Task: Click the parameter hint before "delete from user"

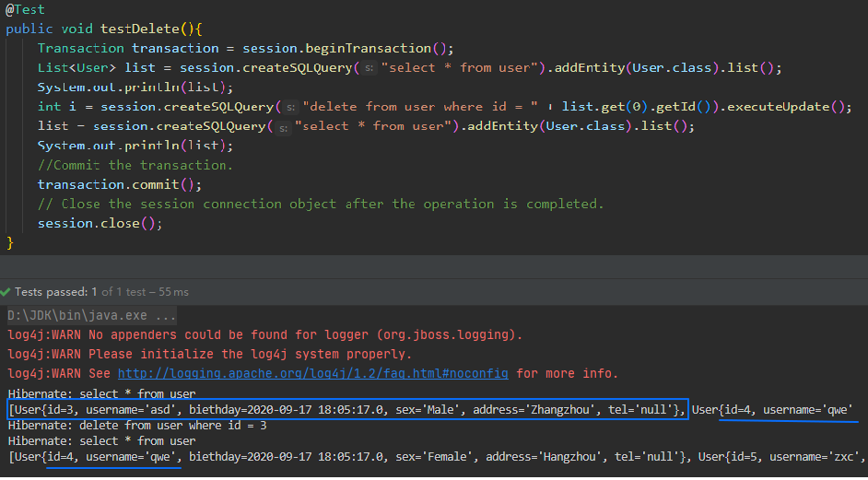Action: point(288,107)
